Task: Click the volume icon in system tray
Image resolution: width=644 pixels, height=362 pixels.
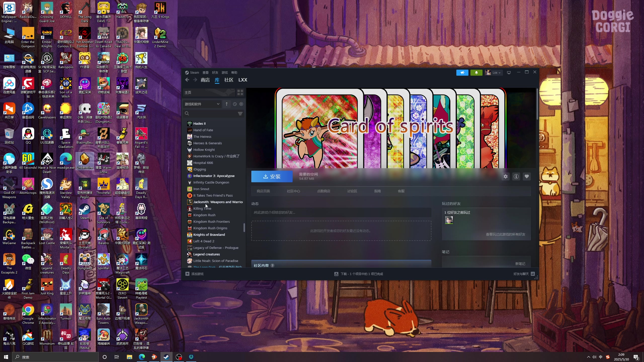Action: pos(594,357)
